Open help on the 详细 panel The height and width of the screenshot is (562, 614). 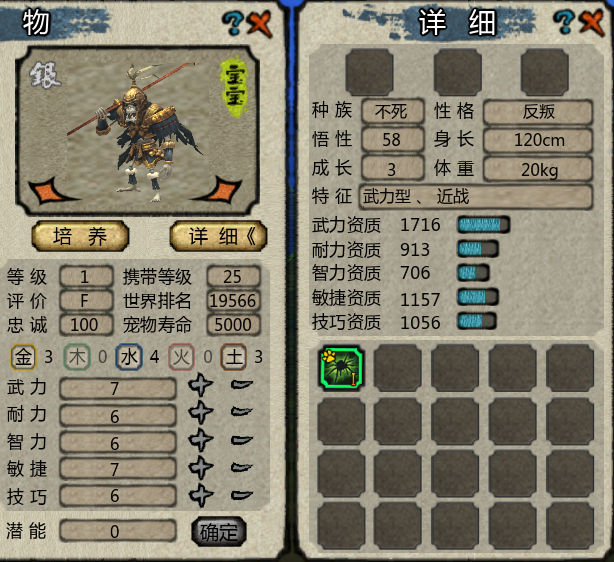[x=564, y=22]
